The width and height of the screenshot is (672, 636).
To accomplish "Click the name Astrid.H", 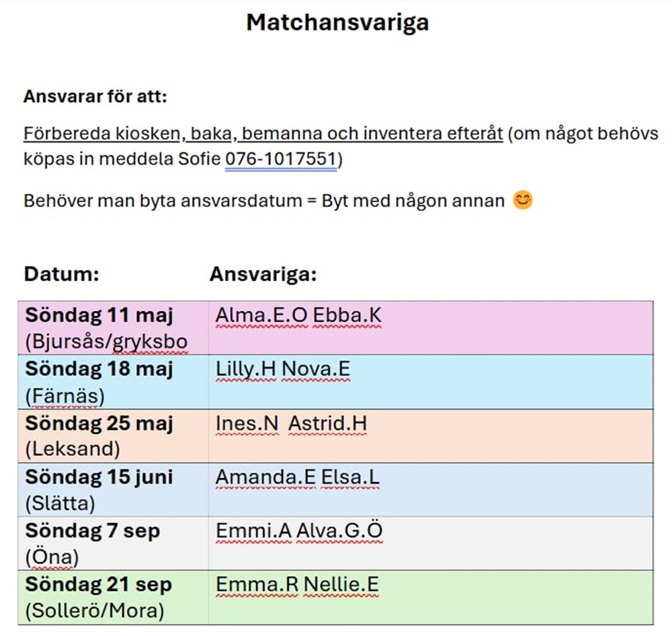I will click(x=328, y=424).
